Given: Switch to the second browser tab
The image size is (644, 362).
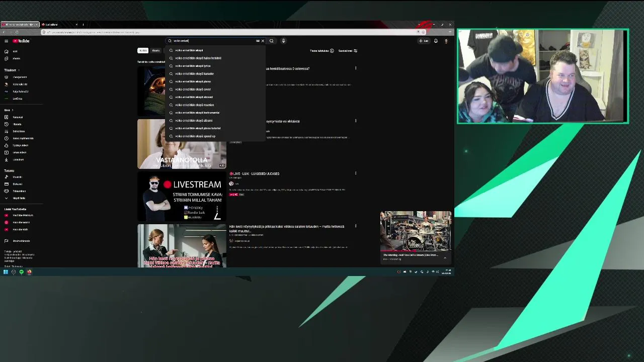Looking at the screenshot, I should [x=59, y=24].
